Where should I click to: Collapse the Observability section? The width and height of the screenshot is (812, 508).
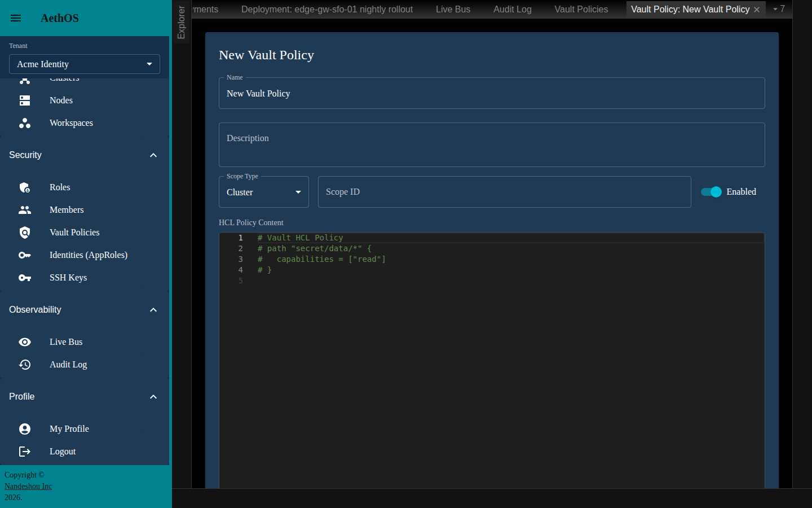point(153,310)
